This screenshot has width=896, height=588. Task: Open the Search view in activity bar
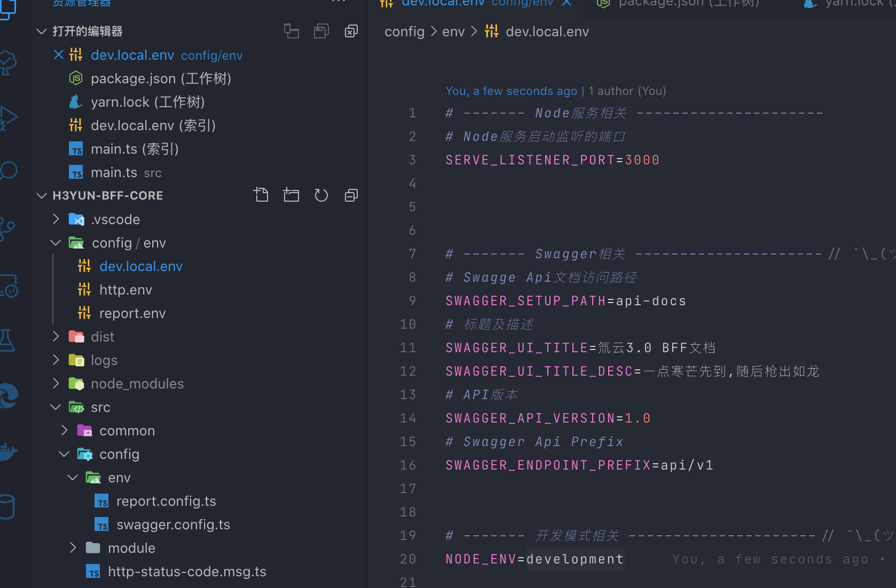[x=9, y=171]
